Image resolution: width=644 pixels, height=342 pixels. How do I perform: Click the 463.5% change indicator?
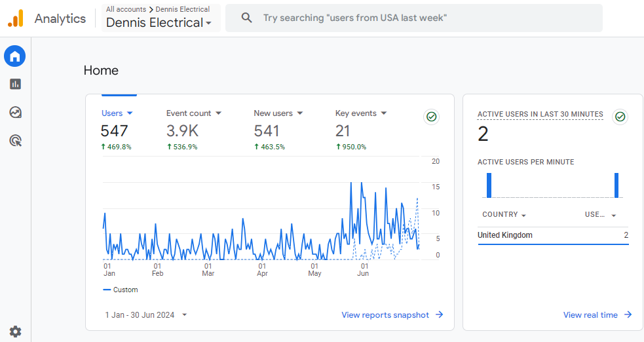tap(269, 147)
